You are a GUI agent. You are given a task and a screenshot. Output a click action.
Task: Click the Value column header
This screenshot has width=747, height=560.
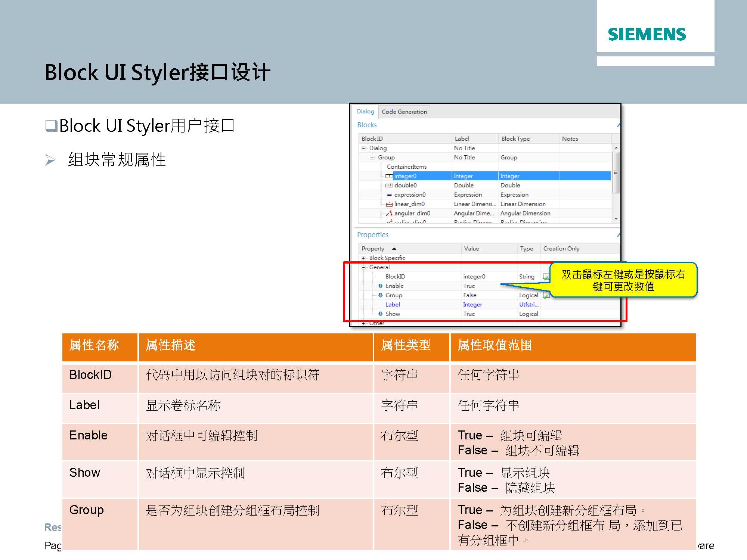[x=489, y=248]
